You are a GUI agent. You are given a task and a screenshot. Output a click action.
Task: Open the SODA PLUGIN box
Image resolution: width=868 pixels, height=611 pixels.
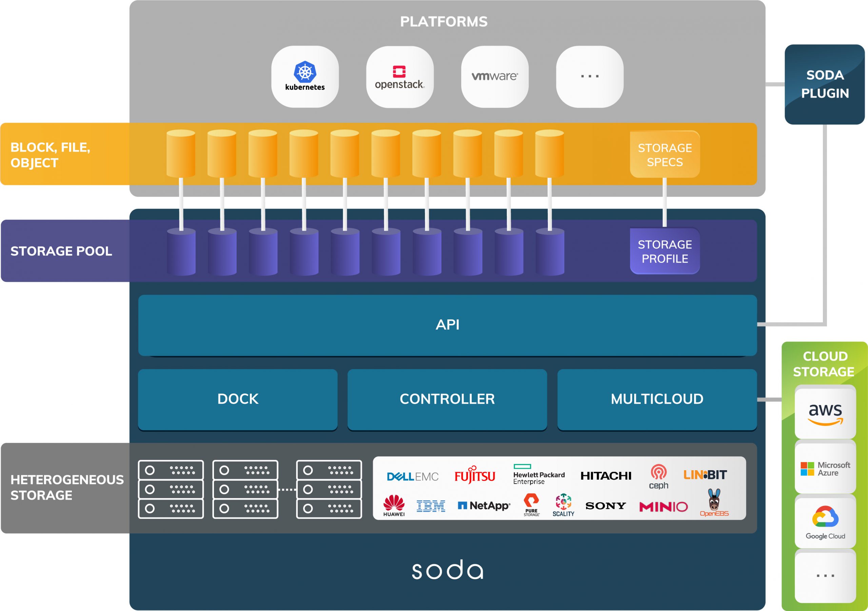point(825,84)
